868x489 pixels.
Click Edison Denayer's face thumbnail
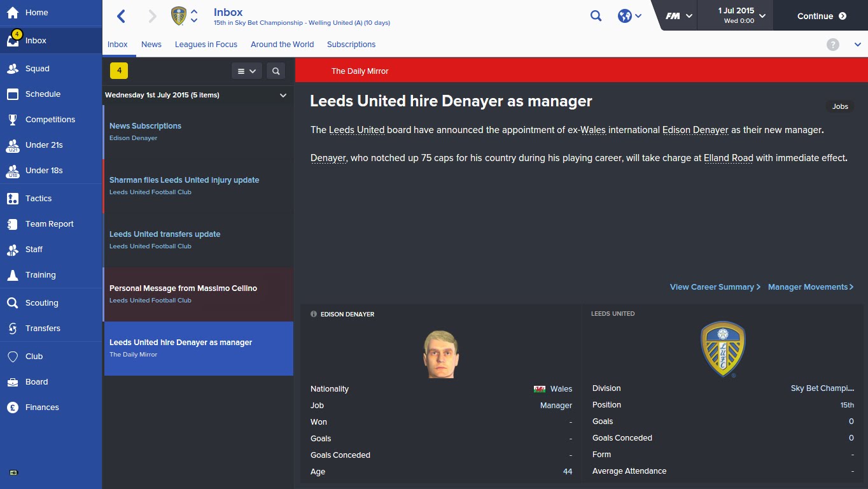coord(441,354)
